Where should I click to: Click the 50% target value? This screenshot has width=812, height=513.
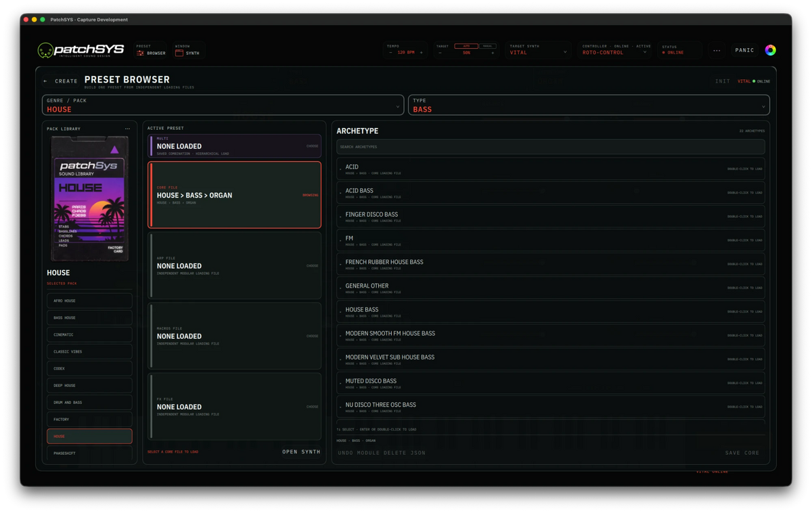tap(466, 52)
